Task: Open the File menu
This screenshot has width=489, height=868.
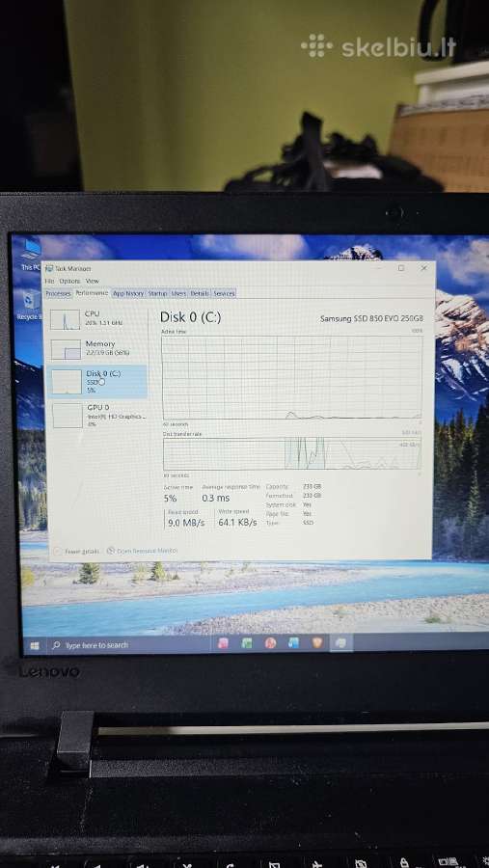Action: pyautogui.click(x=49, y=282)
